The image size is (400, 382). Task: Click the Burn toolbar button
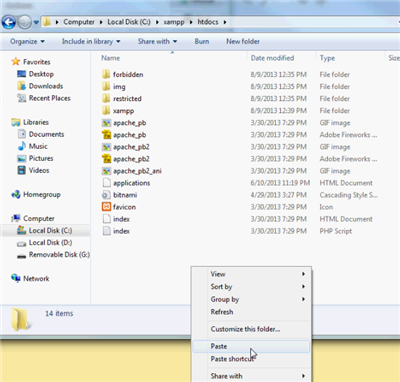coord(202,41)
